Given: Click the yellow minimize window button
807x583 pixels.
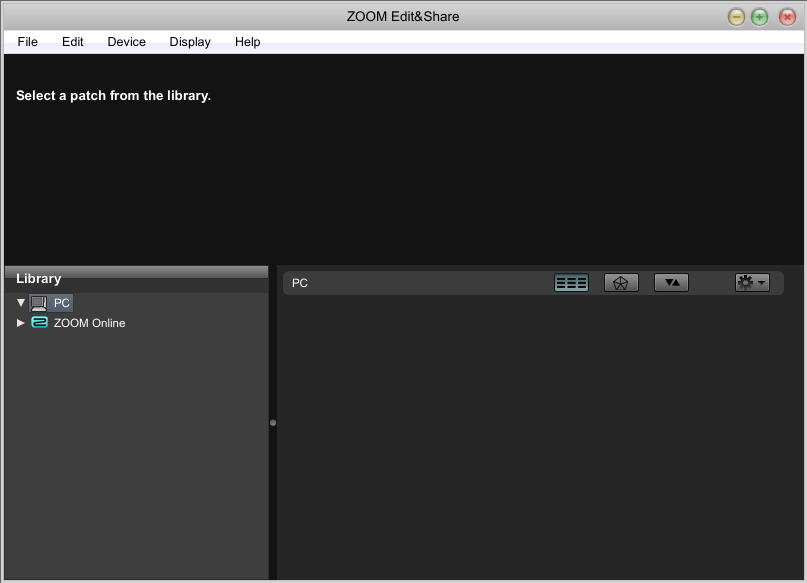Looking at the screenshot, I should (x=737, y=17).
